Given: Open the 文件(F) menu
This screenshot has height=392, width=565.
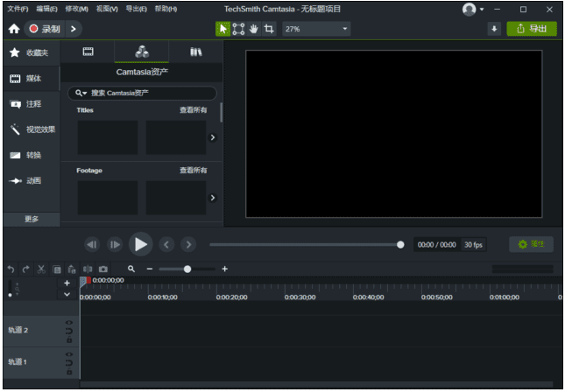Looking at the screenshot, I should pos(18,9).
